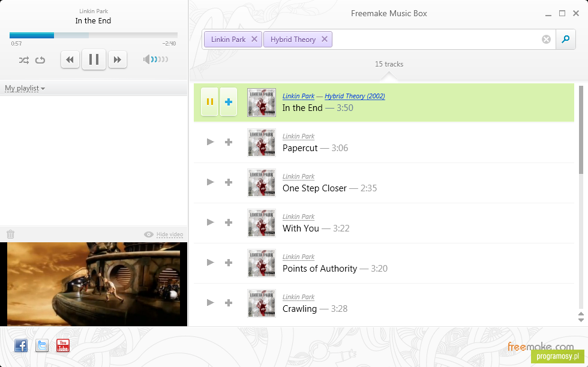Open Hybrid Theory (2002) album link
The image size is (588, 367).
pos(355,96)
